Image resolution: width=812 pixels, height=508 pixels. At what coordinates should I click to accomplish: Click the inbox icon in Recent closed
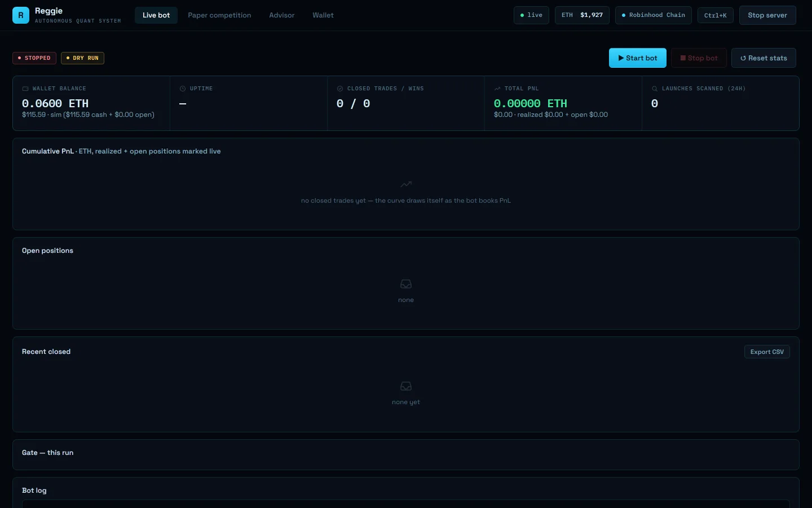tap(406, 386)
